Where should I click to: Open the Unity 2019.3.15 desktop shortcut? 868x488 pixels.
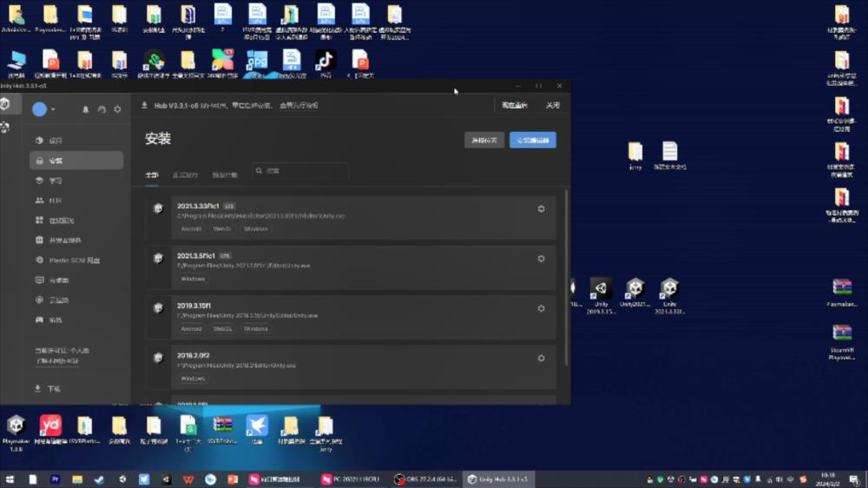[602, 297]
